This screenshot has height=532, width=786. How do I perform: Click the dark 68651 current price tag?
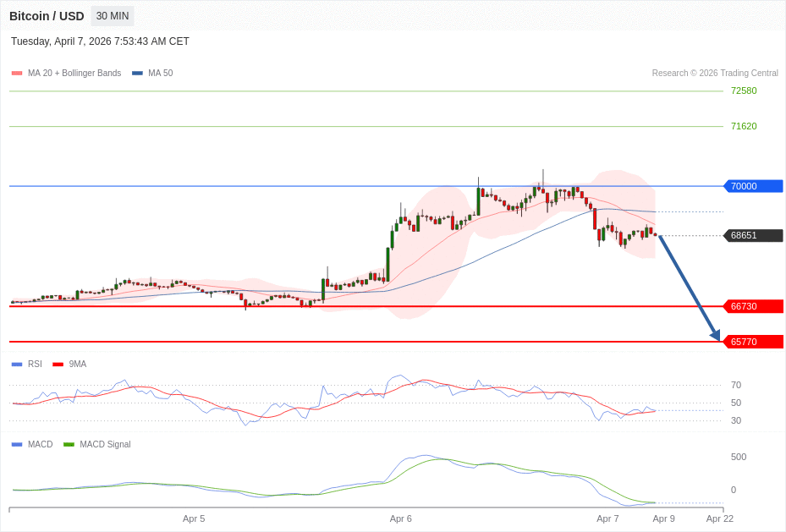(x=752, y=236)
